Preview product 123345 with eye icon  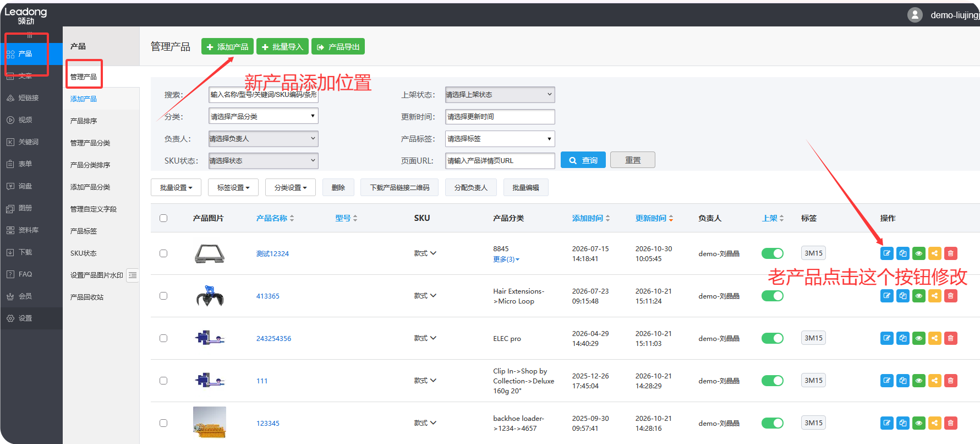pos(919,423)
